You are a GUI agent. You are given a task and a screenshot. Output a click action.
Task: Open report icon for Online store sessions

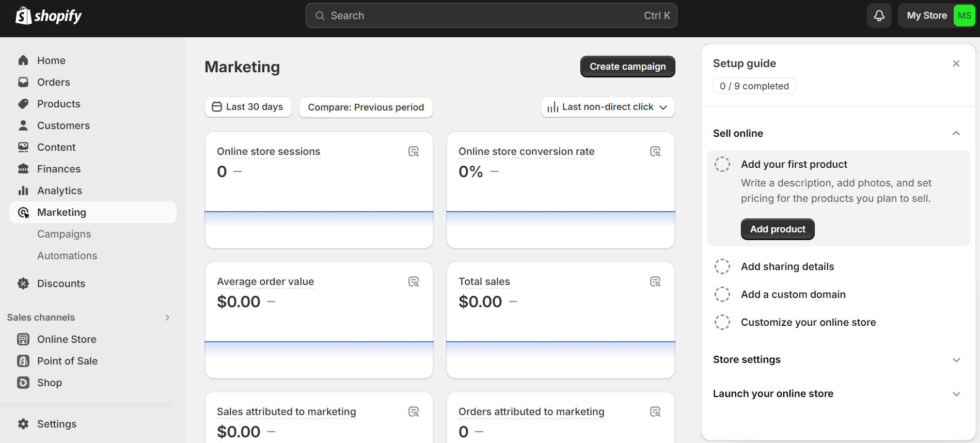[414, 151]
